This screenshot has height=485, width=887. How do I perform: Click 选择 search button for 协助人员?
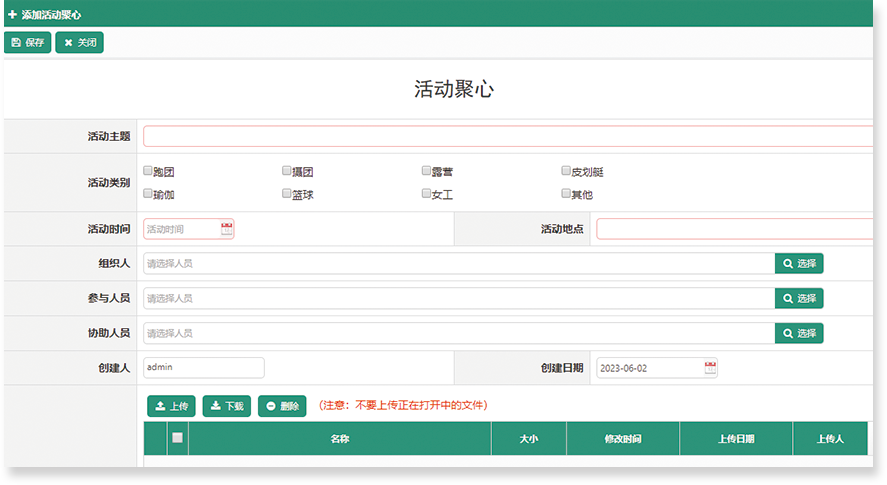tap(798, 333)
